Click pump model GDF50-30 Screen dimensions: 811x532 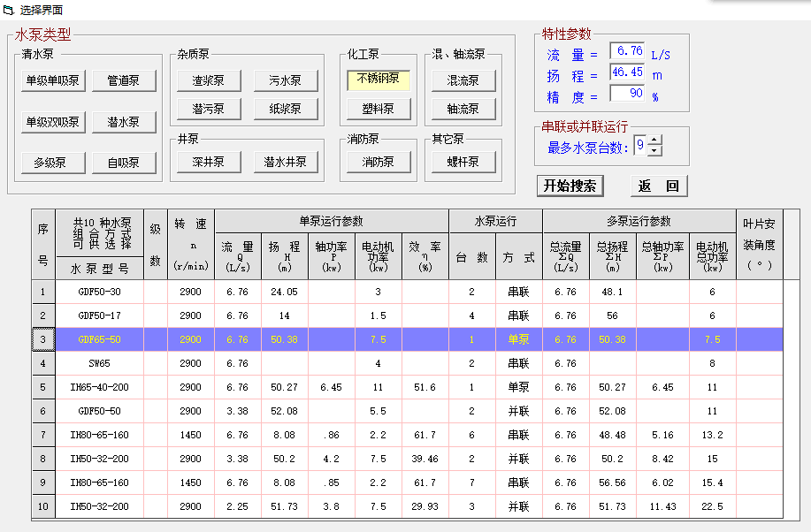tap(99, 293)
